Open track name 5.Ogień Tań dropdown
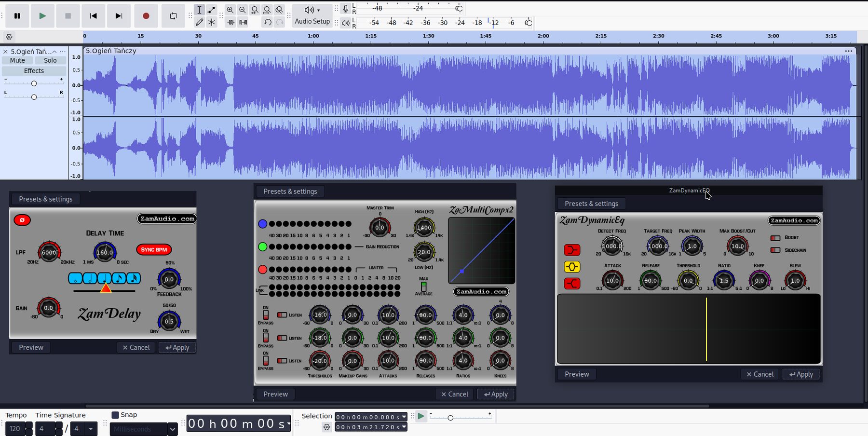The height and width of the screenshot is (436, 868). tap(31, 52)
